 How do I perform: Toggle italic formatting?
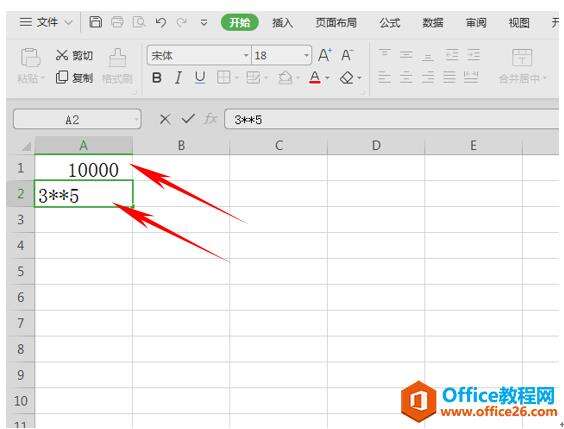(178, 78)
